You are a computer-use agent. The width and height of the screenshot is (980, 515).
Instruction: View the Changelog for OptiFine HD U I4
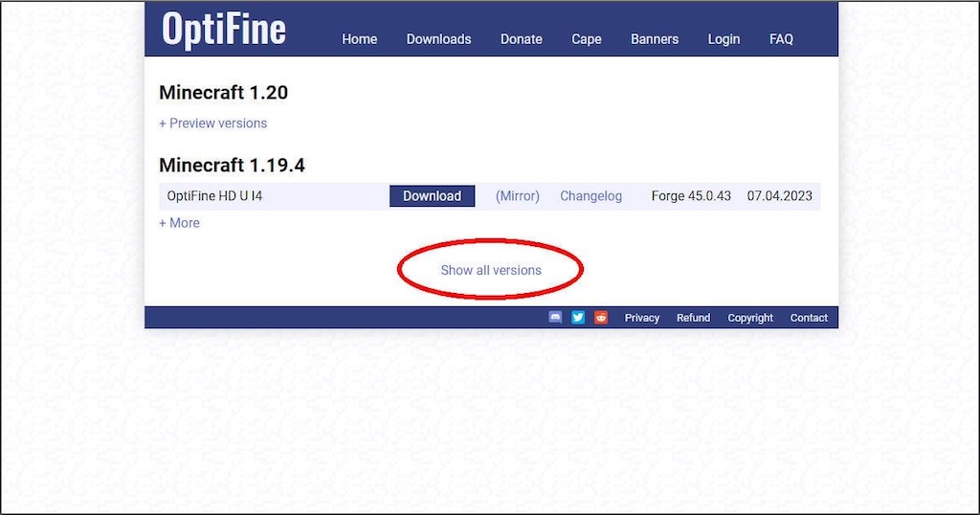590,195
